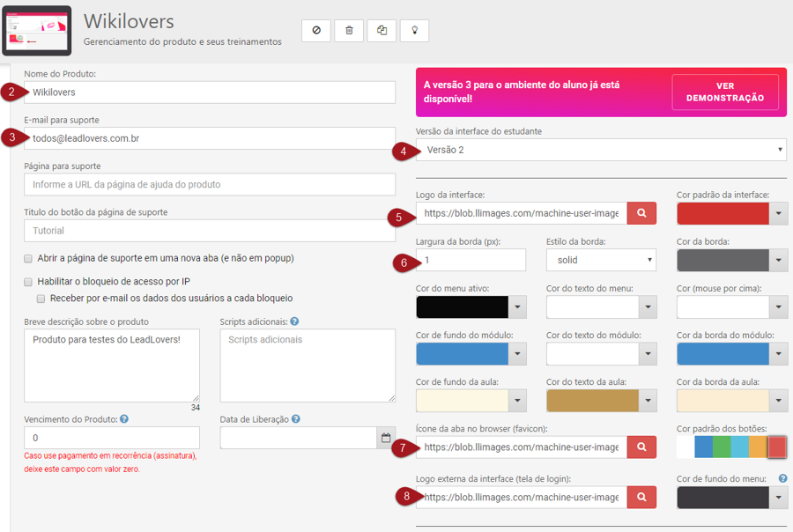Viewport: 793px width, 532px height.
Task: Click the Breve descrição sobre o produto textarea
Action: [x=112, y=366]
